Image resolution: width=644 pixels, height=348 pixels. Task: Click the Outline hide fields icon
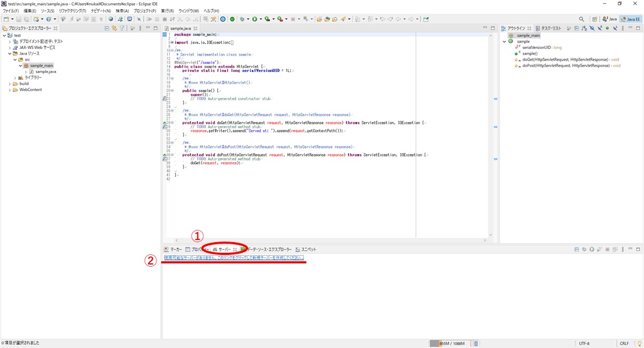point(592,28)
